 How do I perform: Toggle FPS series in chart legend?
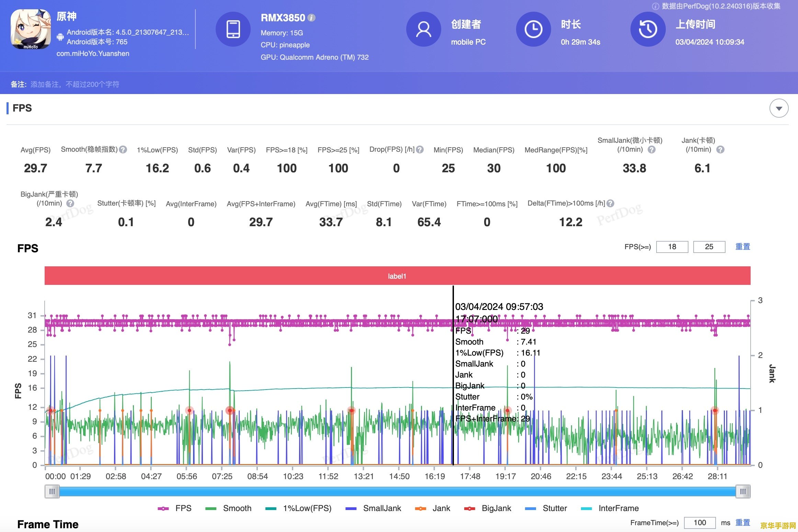tap(174, 508)
